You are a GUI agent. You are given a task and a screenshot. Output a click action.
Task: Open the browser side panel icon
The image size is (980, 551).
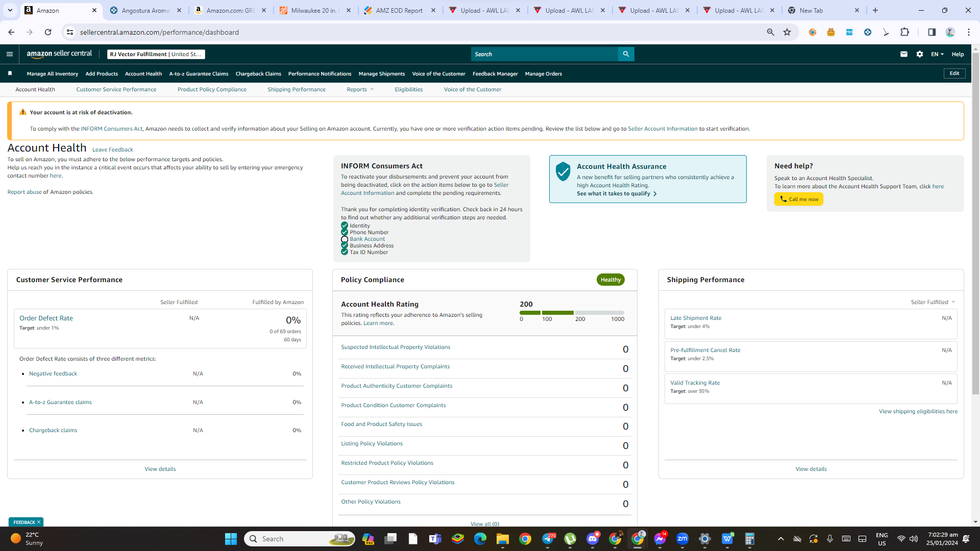pyautogui.click(x=932, y=32)
